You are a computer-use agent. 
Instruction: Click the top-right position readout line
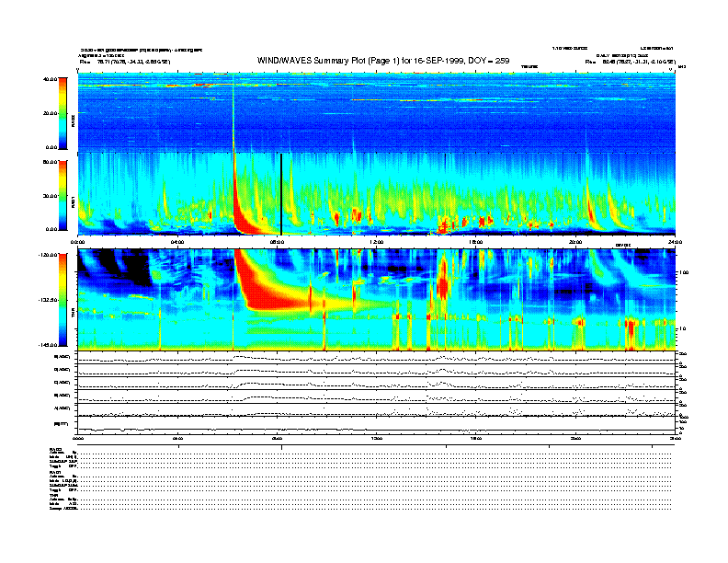pos(630,62)
